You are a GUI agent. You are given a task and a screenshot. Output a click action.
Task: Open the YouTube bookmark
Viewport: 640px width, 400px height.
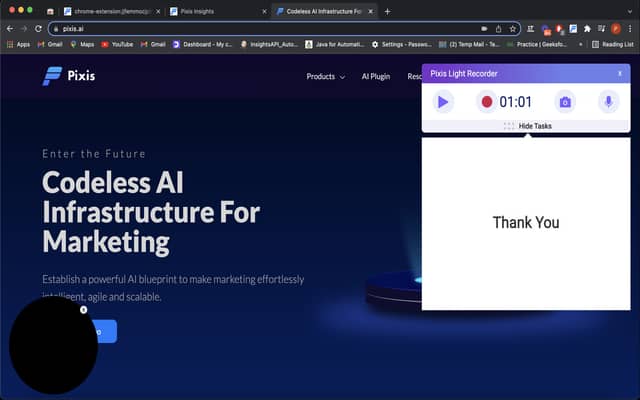(x=117, y=44)
